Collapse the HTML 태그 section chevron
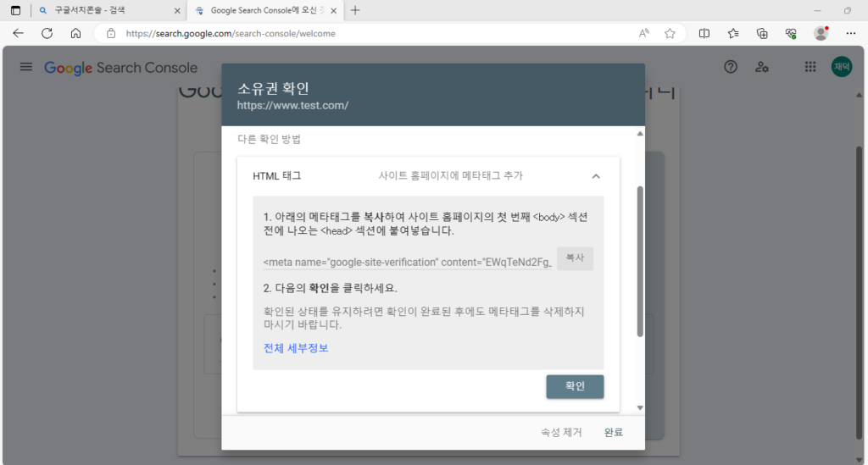Screen dimensions: 868x465 [596, 176]
